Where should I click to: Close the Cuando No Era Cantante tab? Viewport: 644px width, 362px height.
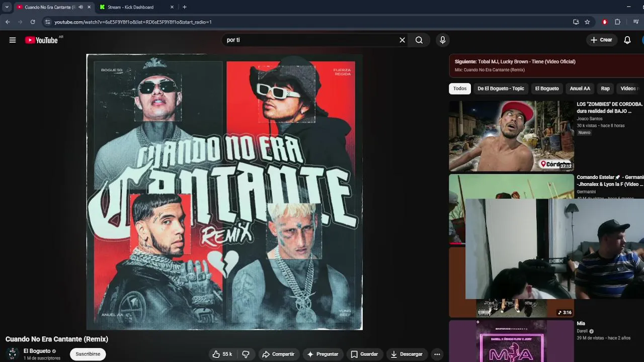click(89, 7)
